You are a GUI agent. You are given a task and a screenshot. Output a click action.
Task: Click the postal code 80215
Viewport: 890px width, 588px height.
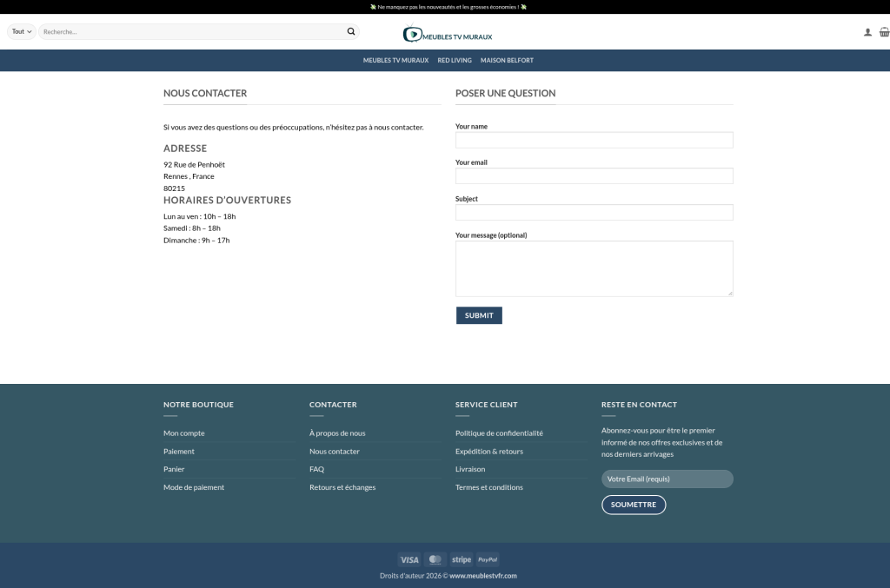click(x=174, y=188)
